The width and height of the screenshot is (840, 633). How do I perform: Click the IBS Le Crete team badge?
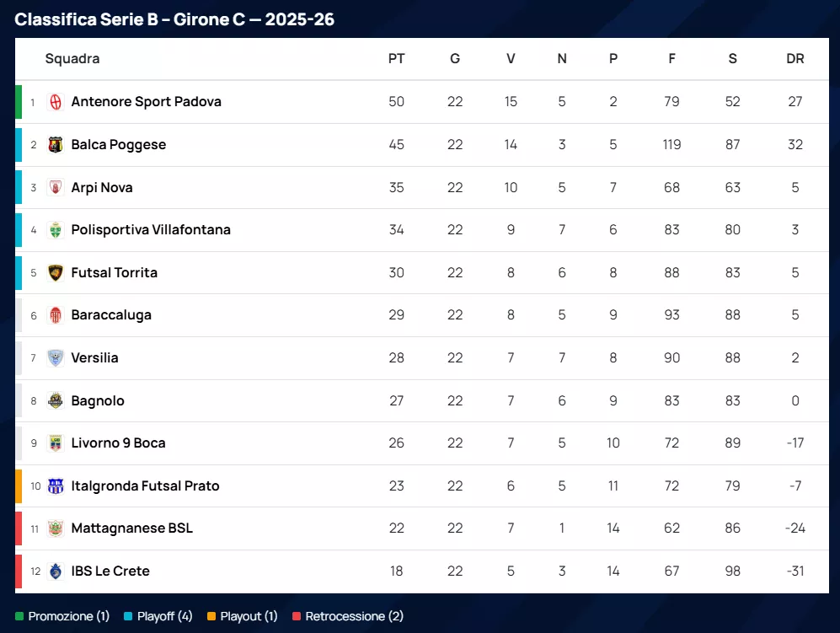[56, 571]
